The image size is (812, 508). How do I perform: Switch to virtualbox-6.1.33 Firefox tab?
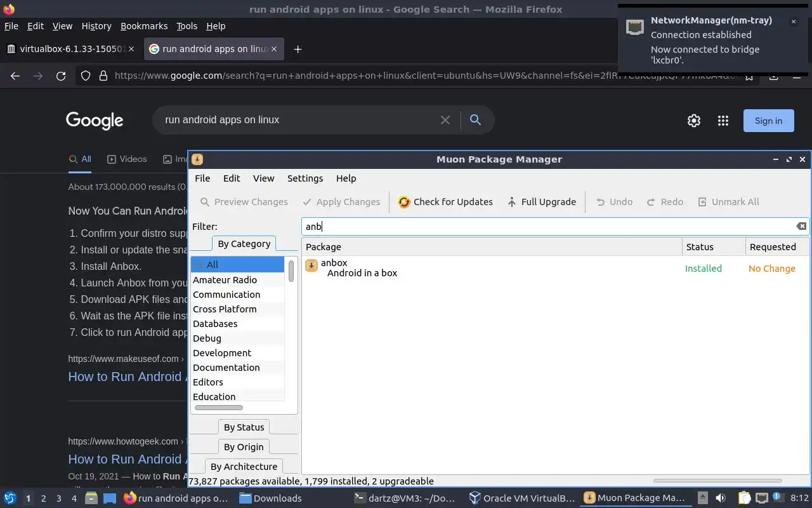[71, 49]
